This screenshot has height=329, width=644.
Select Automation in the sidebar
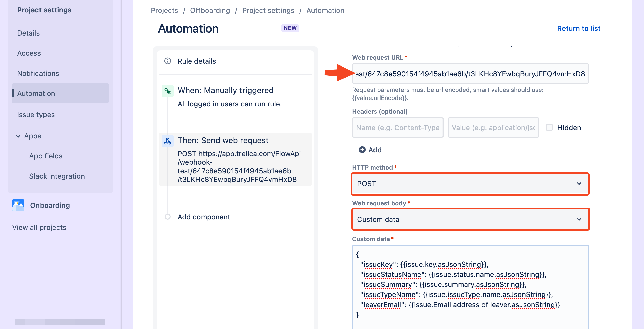(x=60, y=93)
